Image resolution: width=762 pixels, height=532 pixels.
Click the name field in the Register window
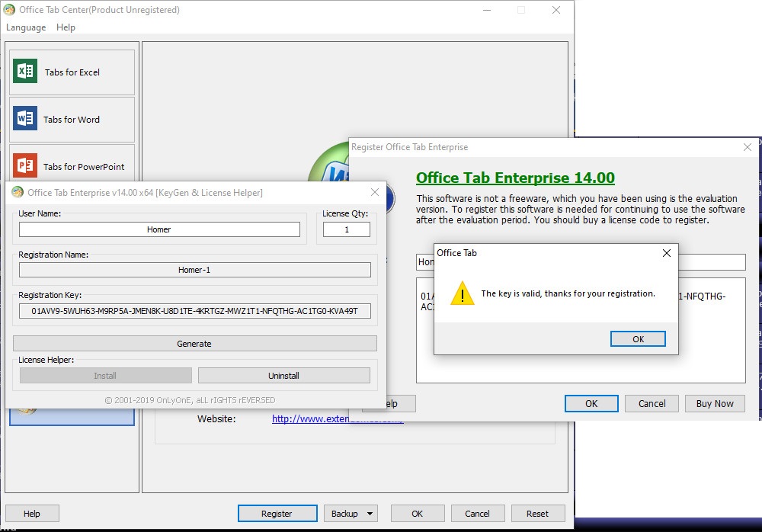[712, 262]
